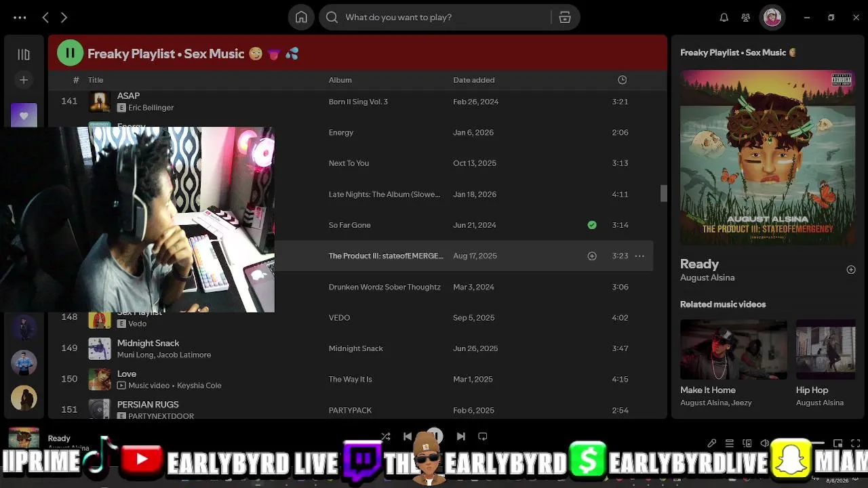Open the Home page
868x488 pixels.
click(x=301, y=18)
